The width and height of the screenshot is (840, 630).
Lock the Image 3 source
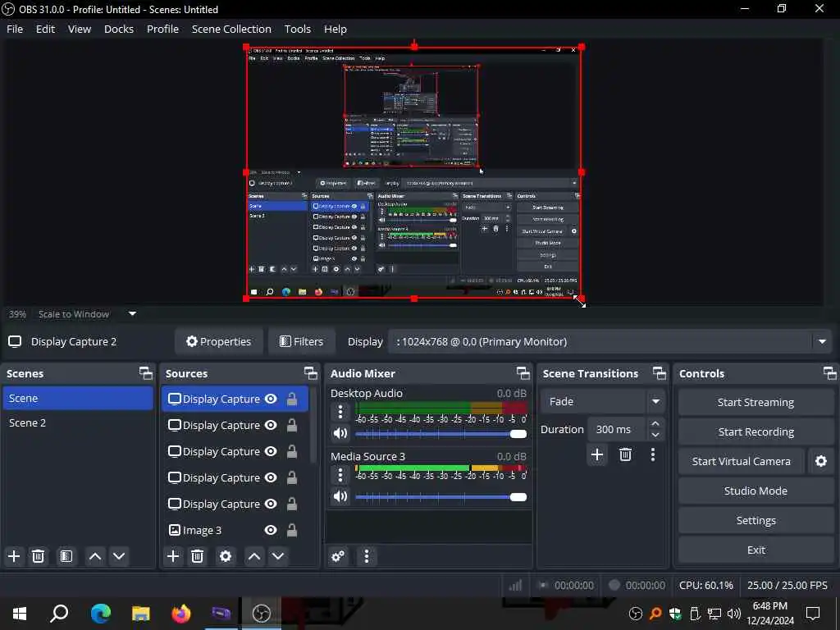[292, 531]
